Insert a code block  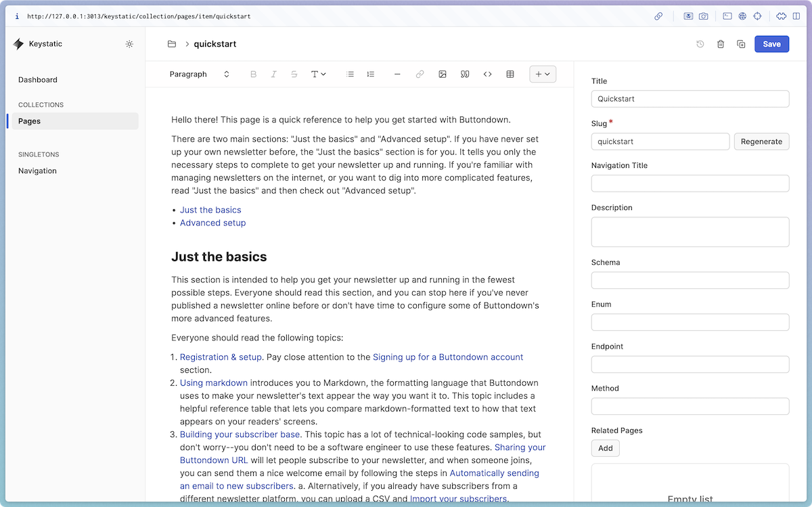tap(487, 74)
